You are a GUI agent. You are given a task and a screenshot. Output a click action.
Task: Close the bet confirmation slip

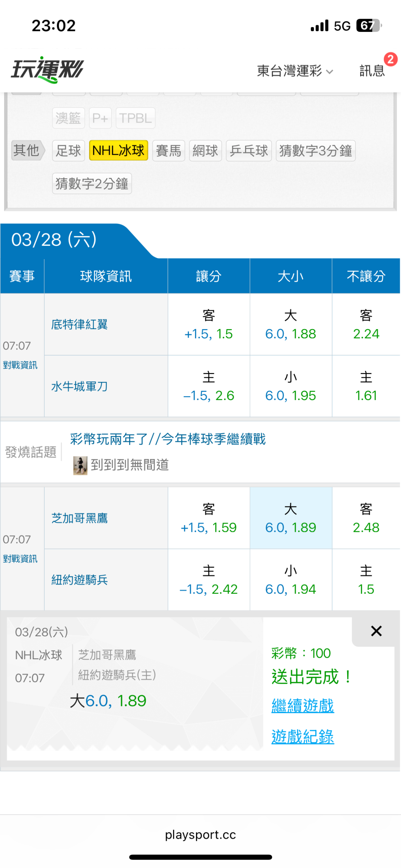pos(376,631)
